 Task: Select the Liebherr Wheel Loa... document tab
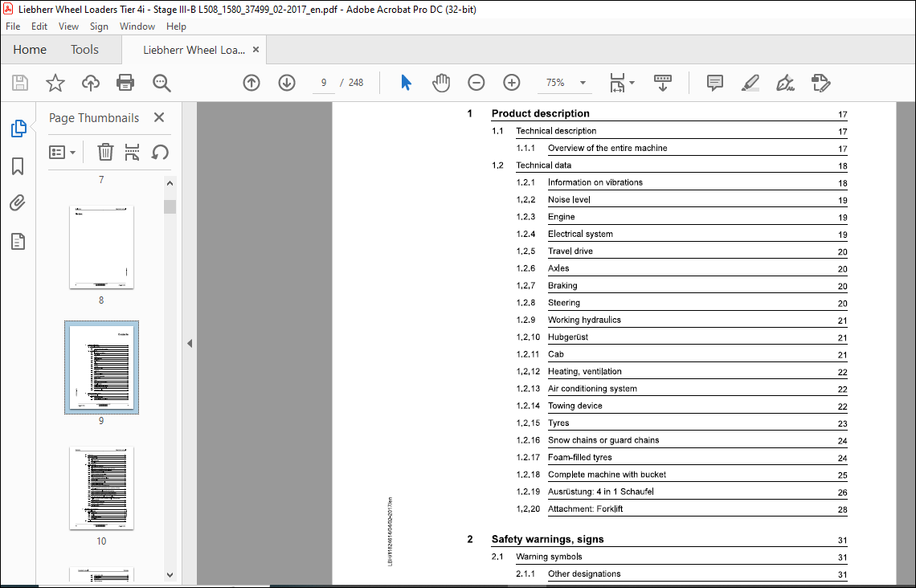pos(194,51)
